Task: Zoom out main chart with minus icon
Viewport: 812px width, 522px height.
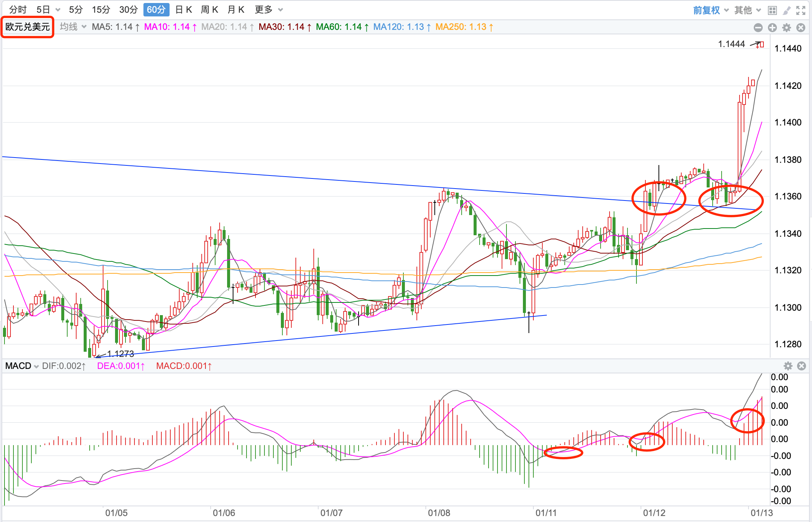Action: tap(758, 28)
